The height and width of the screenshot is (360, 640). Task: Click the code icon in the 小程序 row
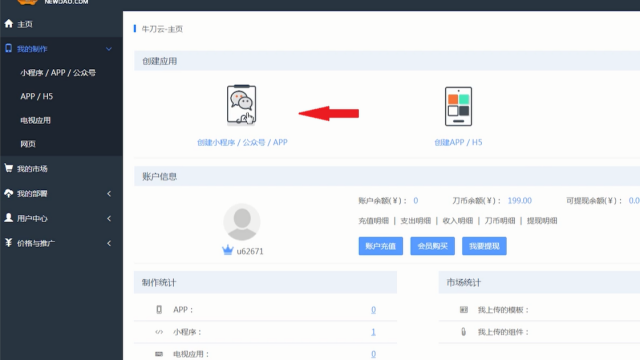(159, 332)
